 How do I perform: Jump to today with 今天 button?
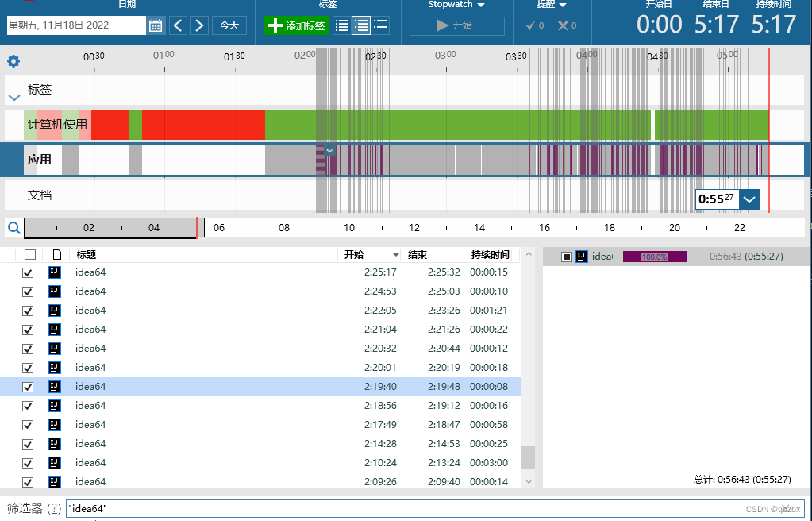click(229, 25)
